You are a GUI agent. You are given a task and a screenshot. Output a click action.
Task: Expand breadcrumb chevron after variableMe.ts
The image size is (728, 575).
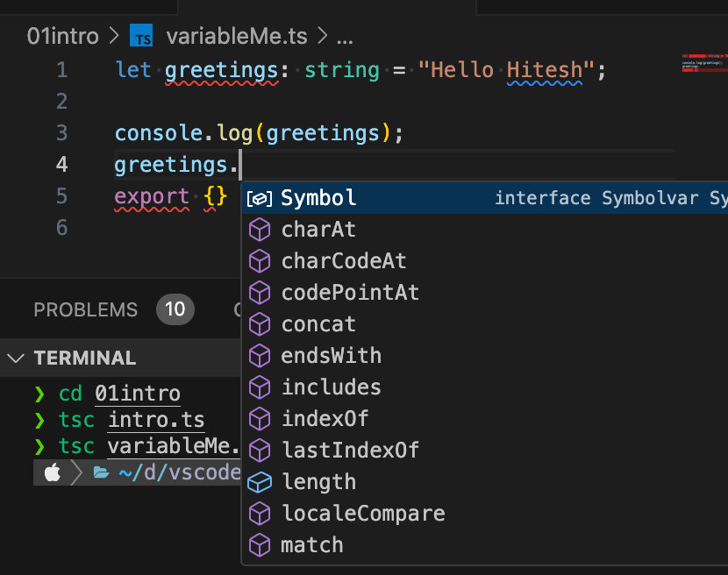pos(322,36)
